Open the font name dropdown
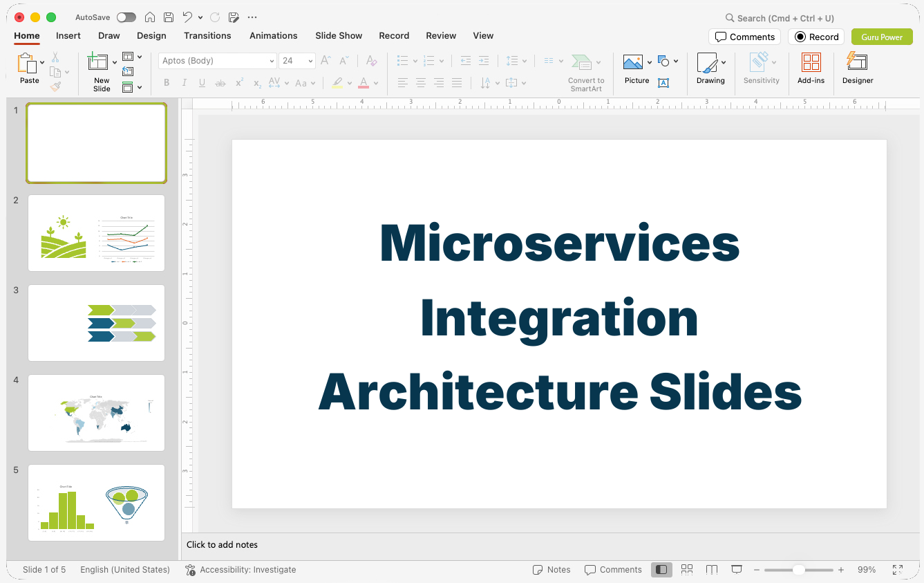 [x=272, y=61]
